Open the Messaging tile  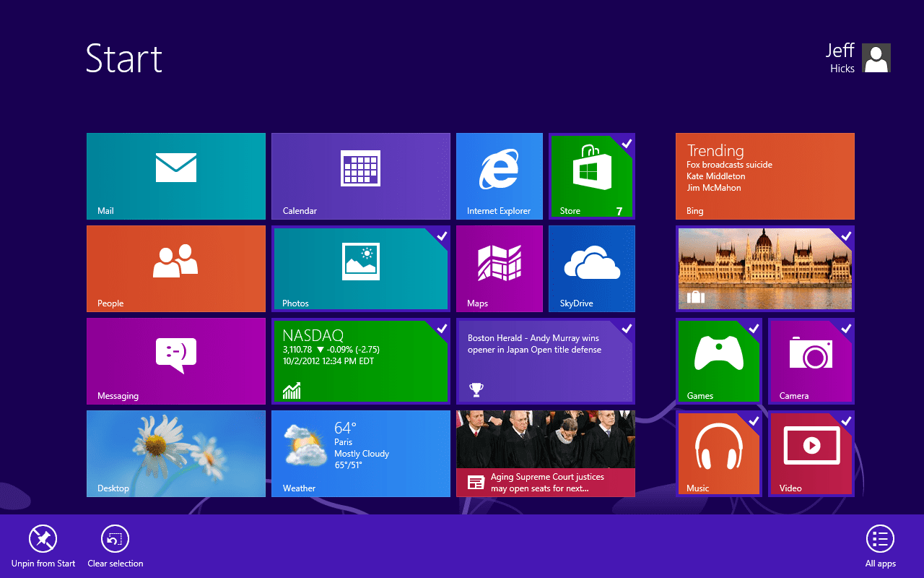[x=176, y=361]
